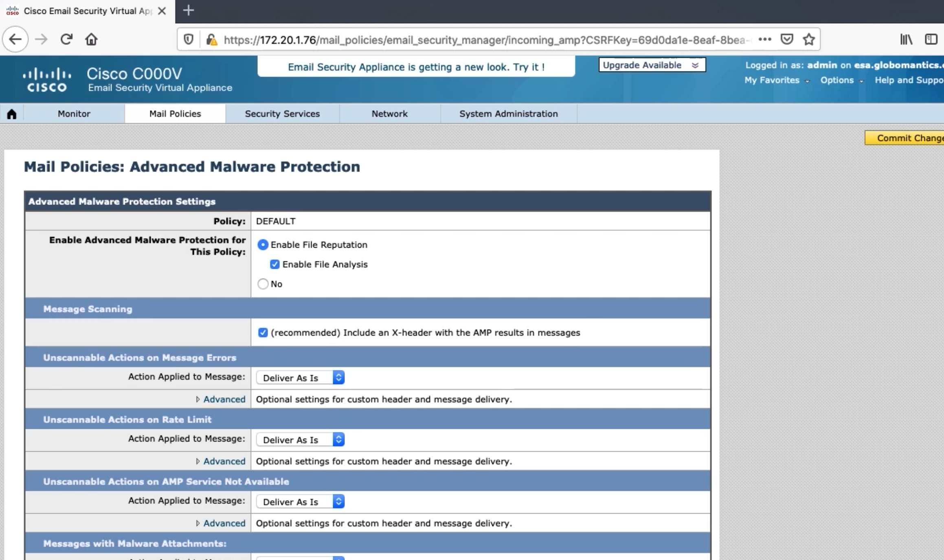Toggle the X-header AMP results checkbox

[x=263, y=333]
